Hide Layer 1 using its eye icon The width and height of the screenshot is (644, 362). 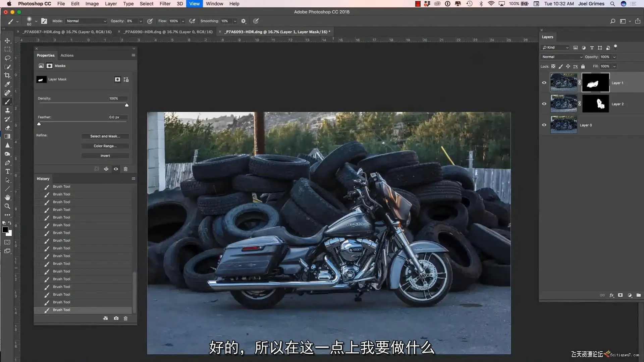tap(544, 82)
